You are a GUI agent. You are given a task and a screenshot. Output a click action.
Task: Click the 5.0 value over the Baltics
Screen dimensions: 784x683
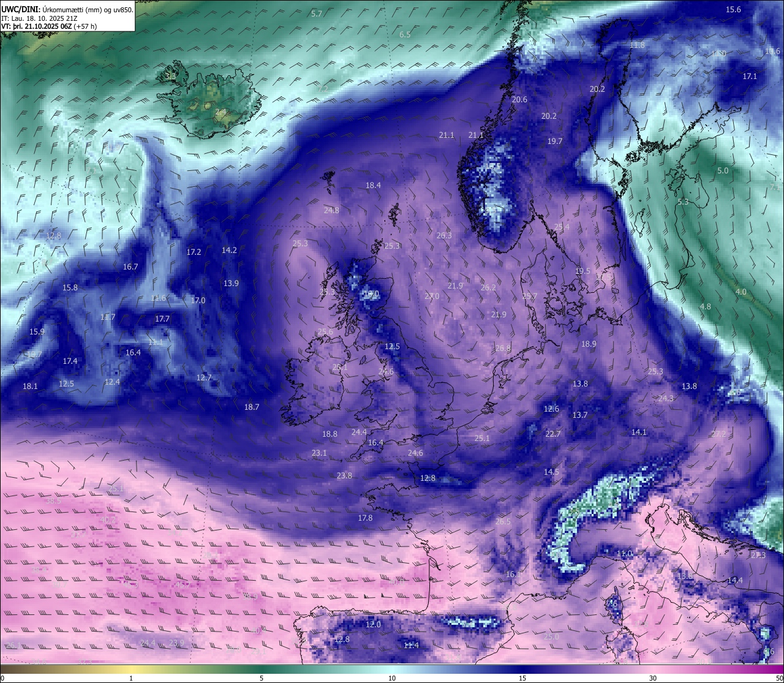723,170
